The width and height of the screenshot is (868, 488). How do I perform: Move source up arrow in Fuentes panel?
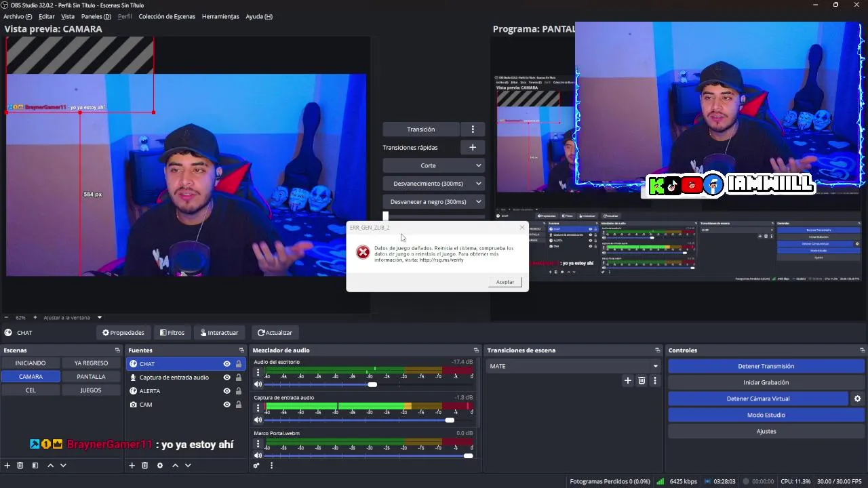pos(175,466)
